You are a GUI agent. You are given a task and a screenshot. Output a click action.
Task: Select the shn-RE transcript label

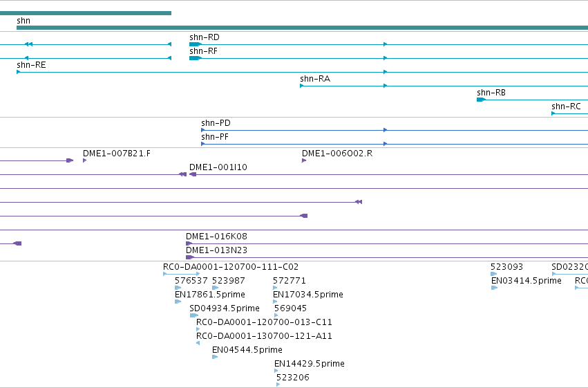pos(31,65)
